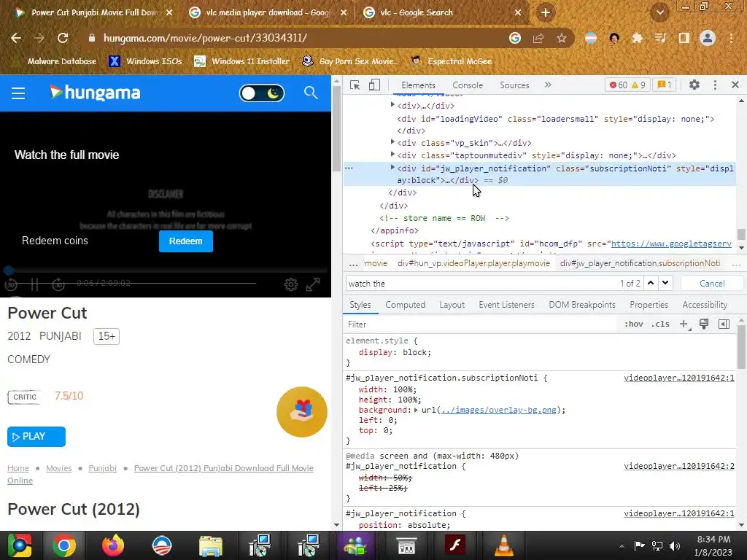The height and width of the screenshot is (560, 747).
Task: Reload the page in Chrome
Action: click(x=63, y=38)
